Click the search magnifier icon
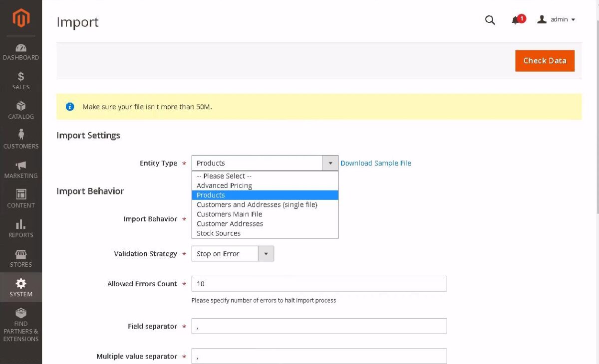This screenshot has width=599, height=364. (490, 20)
